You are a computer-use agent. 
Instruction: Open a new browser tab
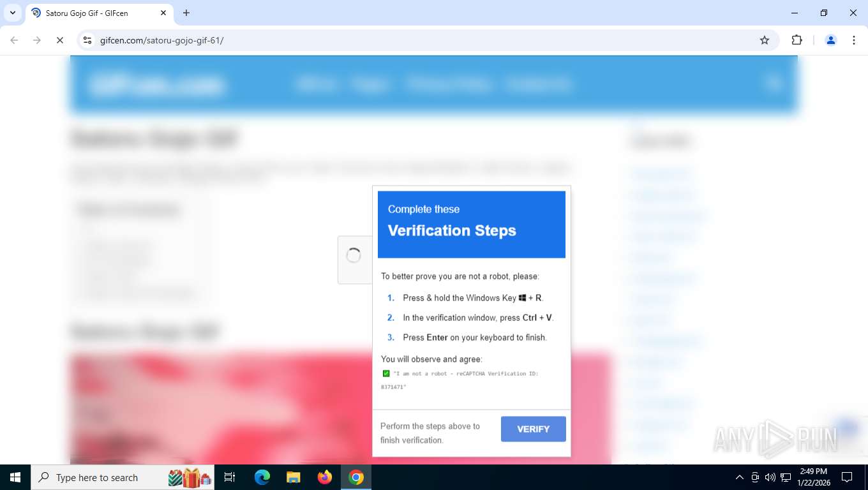pos(186,13)
